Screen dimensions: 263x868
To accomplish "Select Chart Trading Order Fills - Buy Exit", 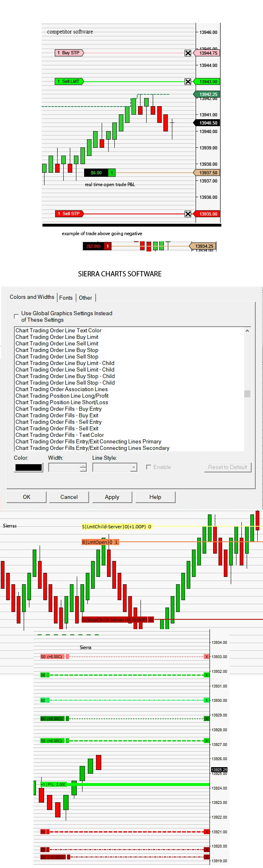I will (57, 416).
